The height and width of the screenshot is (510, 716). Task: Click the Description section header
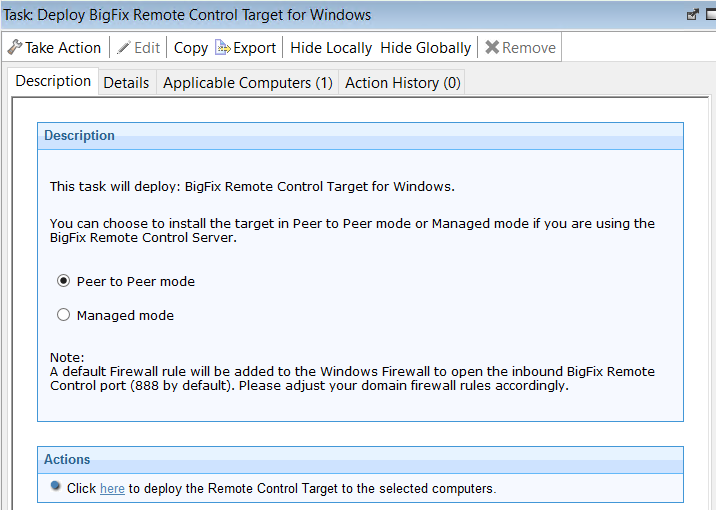click(x=360, y=136)
